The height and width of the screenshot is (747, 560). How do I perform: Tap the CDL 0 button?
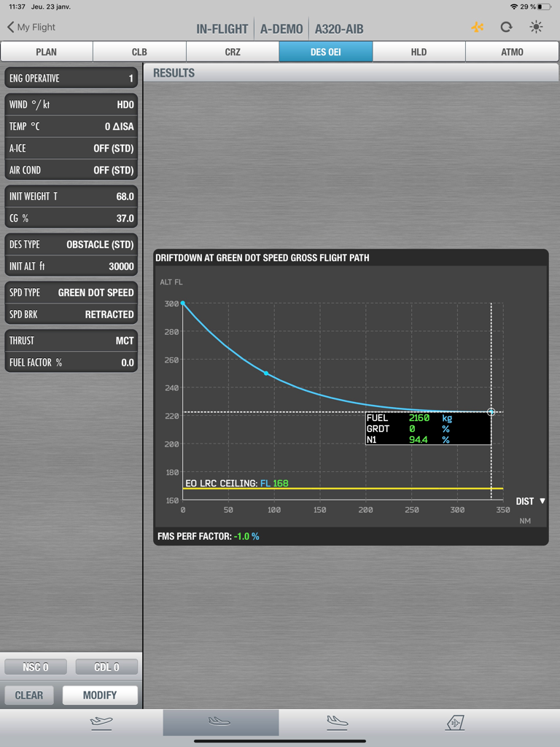(x=106, y=667)
